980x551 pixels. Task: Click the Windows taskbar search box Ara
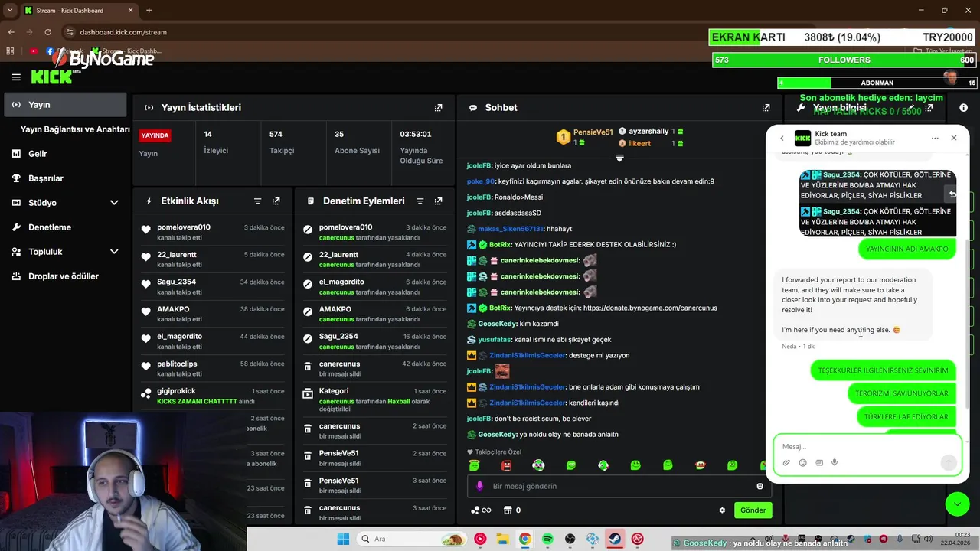411,539
